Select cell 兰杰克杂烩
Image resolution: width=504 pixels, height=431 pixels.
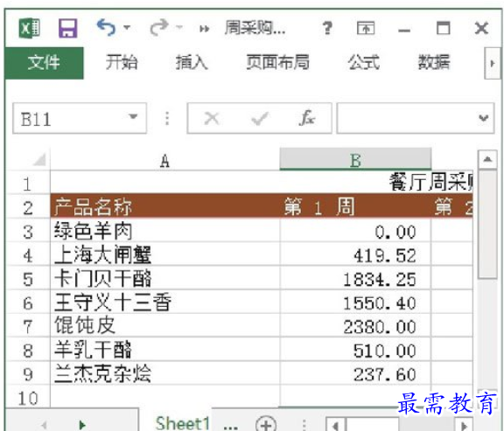[164, 373]
